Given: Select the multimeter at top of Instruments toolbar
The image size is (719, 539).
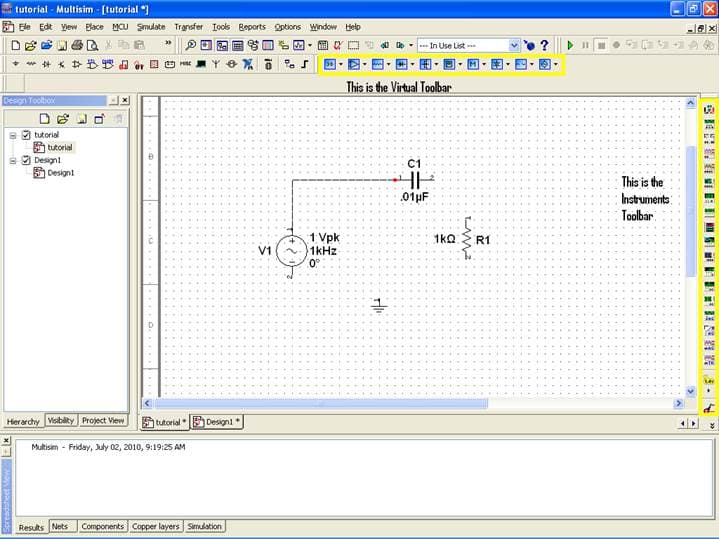Looking at the screenshot, I should [709, 108].
